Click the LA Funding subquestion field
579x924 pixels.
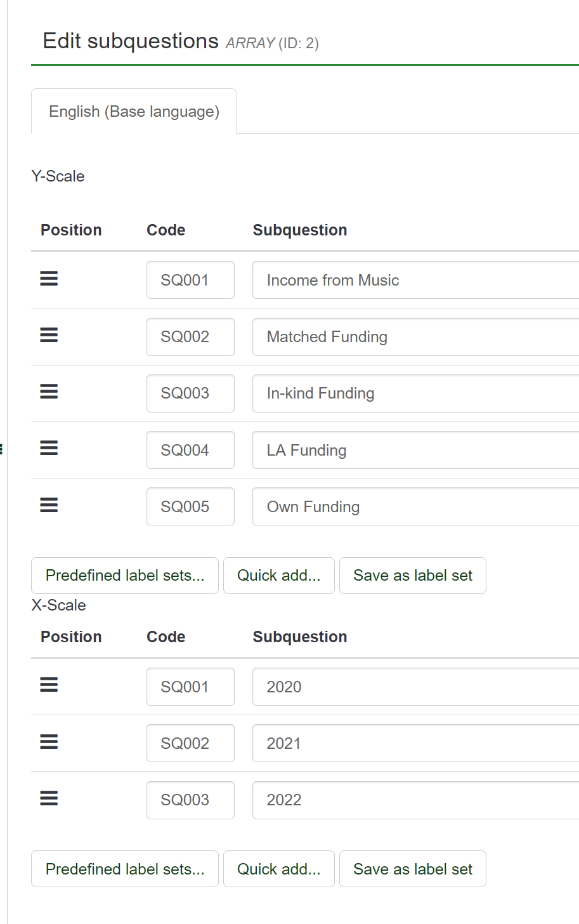415,450
